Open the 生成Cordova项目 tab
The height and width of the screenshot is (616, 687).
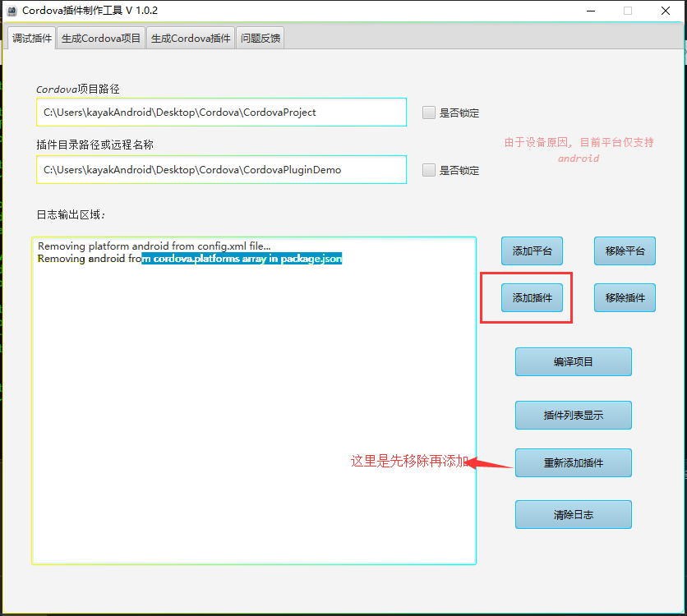pos(101,38)
